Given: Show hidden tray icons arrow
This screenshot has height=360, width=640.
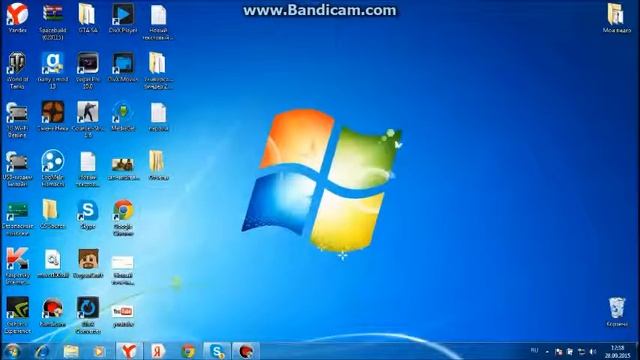Looking at the screenshot, I should click(x=547, y=352).
